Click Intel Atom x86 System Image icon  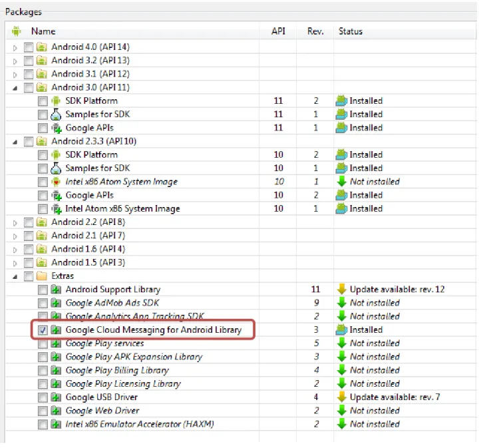click(x=56, y=209)
